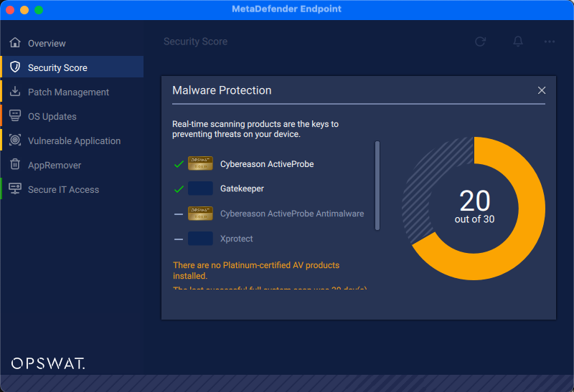Go to Overview section

72,43
